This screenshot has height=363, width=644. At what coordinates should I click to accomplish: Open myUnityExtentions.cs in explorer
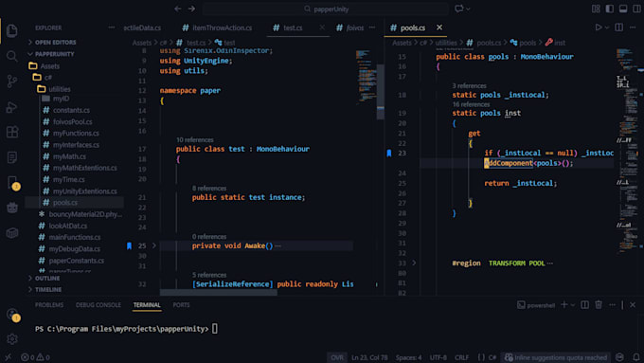coord(84,191)
